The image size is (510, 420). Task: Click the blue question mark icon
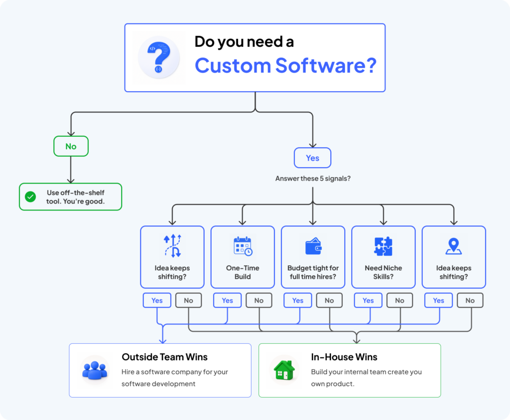point(159,57)
